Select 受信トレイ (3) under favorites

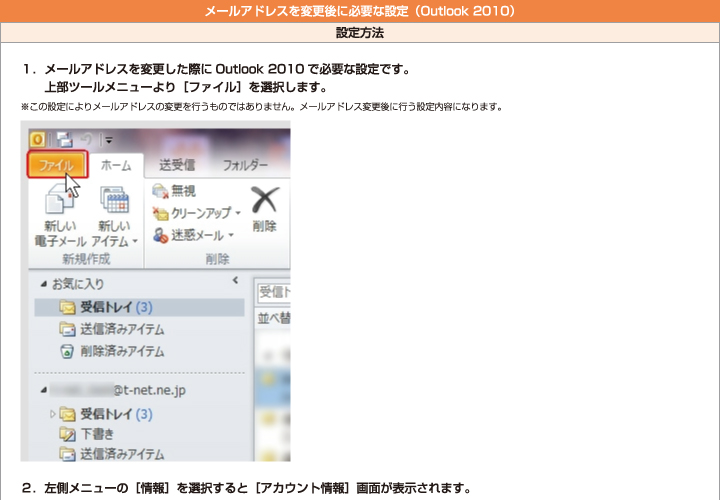tap(139, 307)
